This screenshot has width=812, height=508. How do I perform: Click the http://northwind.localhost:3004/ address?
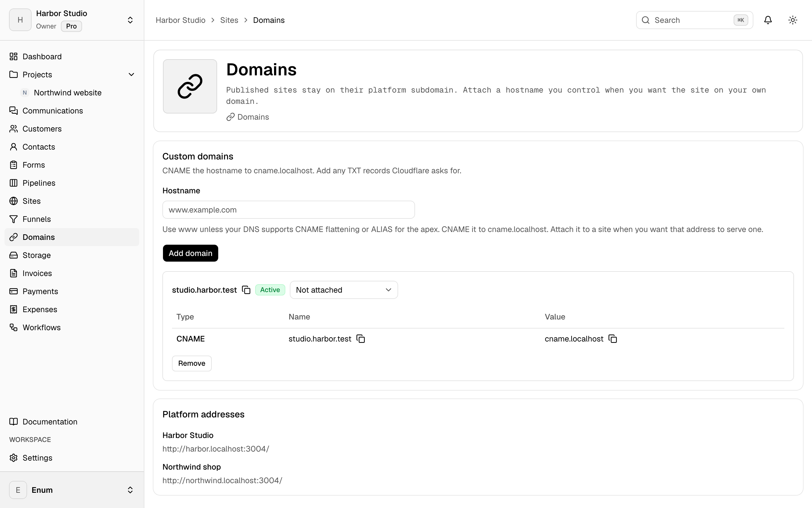[222, 480]
